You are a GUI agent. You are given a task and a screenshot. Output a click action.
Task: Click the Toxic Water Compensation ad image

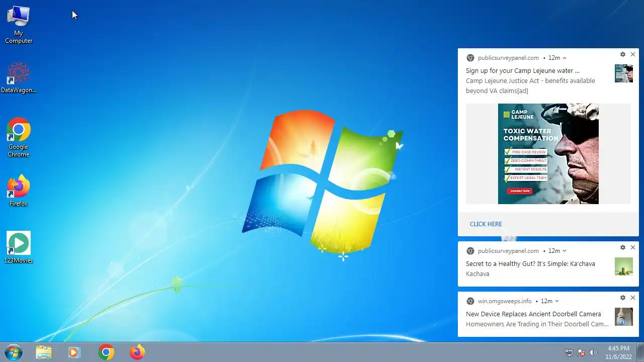(x=548, y=154)
